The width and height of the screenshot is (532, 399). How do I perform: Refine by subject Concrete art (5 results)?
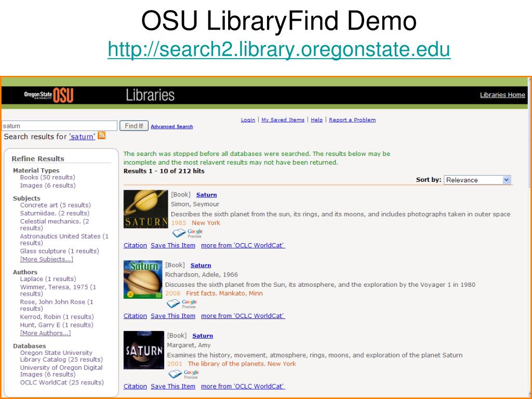tap(55, 205)
